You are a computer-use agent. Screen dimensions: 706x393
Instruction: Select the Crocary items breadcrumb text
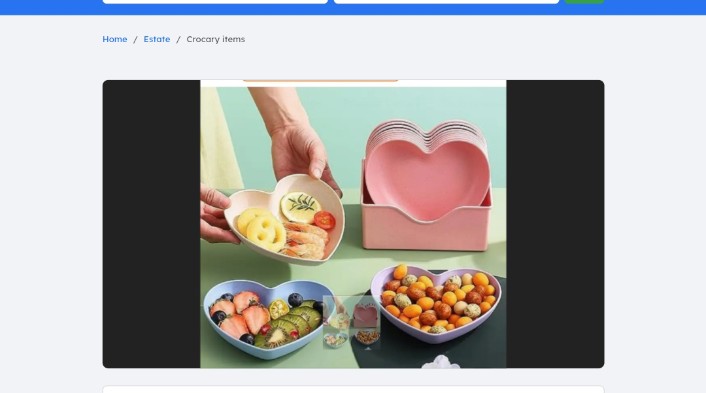point(216,39)
